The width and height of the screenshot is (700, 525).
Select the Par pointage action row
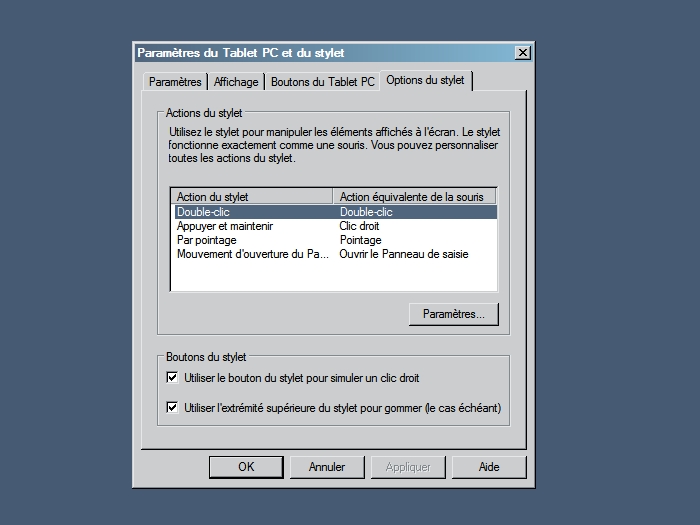coord(336,240)
